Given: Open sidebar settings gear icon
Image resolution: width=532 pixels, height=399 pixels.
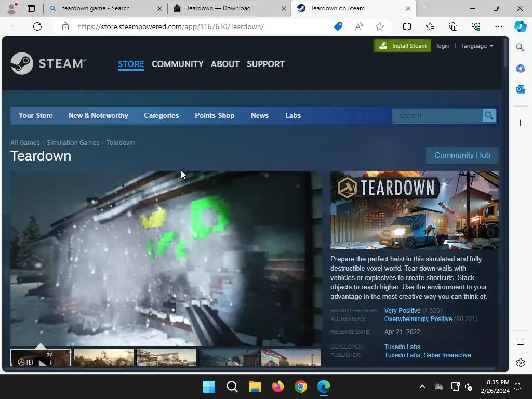Looking at the screenshot, I should (520, 363).
